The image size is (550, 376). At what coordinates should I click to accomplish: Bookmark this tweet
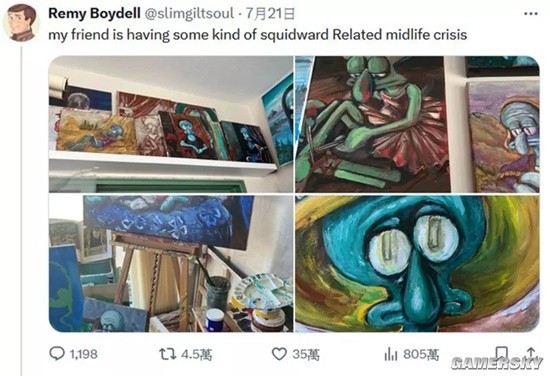coord(502,354)
